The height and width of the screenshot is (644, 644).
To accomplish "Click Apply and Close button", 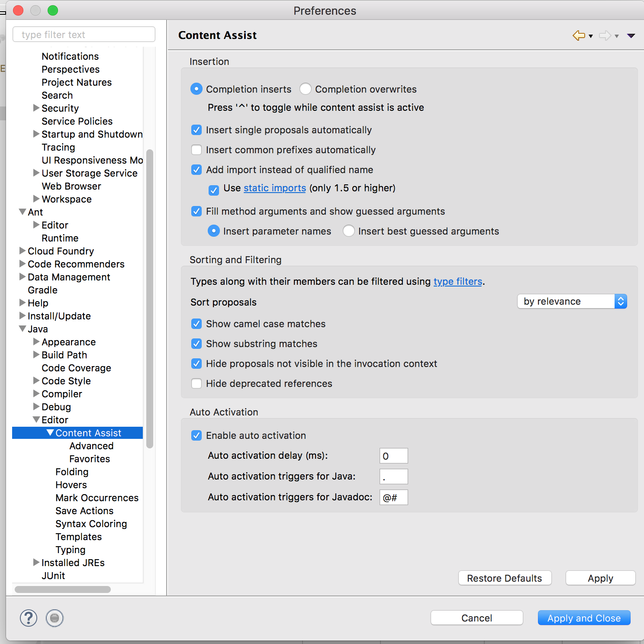I will pyautogui.click(x=584, y=618).
